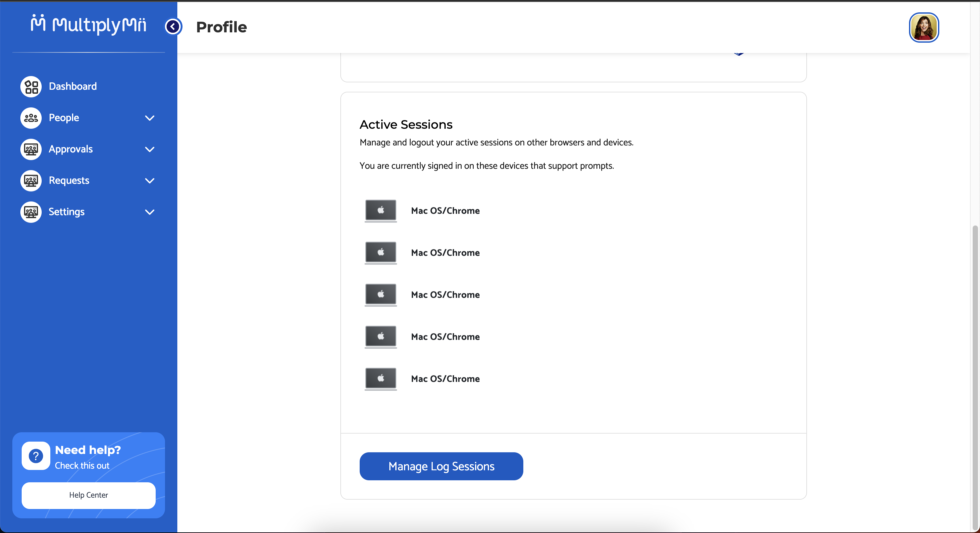The image size is (980, 533).
Task: Expand the Requests menu chevron
Action: 150,180
